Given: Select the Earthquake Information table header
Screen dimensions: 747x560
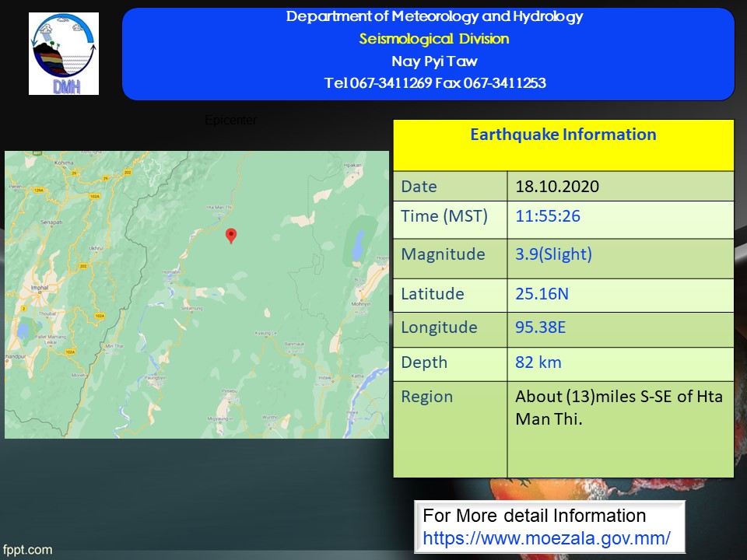Looking at the screenshot, I should click(x=563, y=135).
